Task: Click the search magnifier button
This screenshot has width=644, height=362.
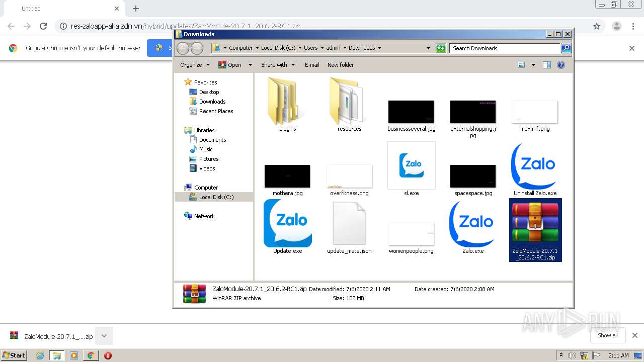Action: click(566, 48)
